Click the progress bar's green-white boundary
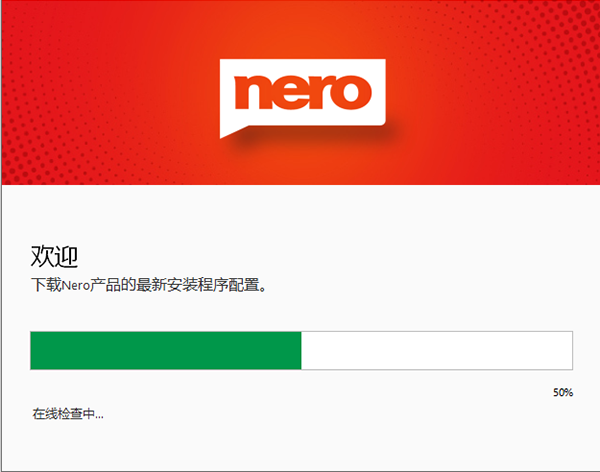600x472 pixels. pyautogui.click(x=301, y=350)
